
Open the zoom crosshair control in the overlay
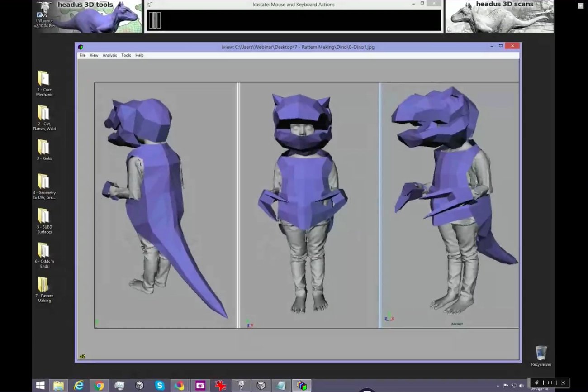point(564,382)
